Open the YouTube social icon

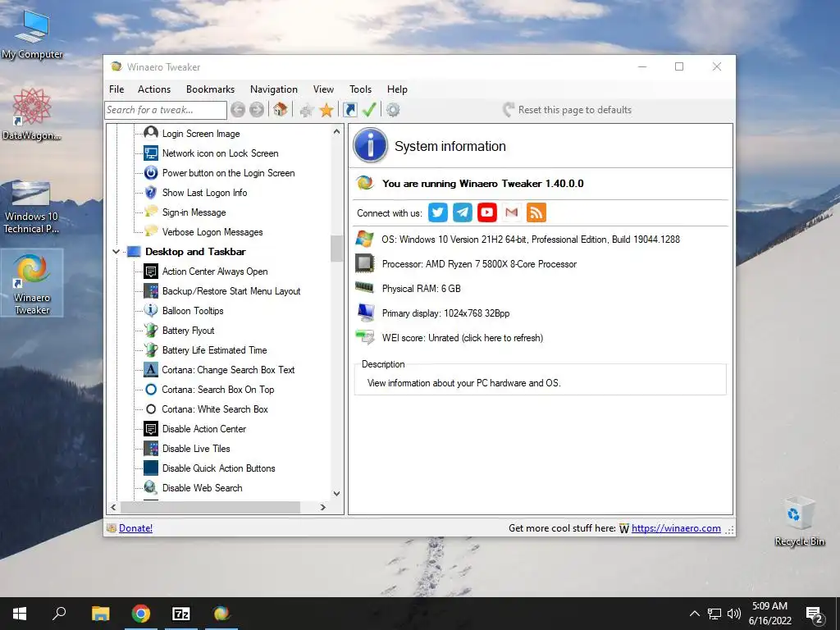pyautogui.click(x=487, y=212)
